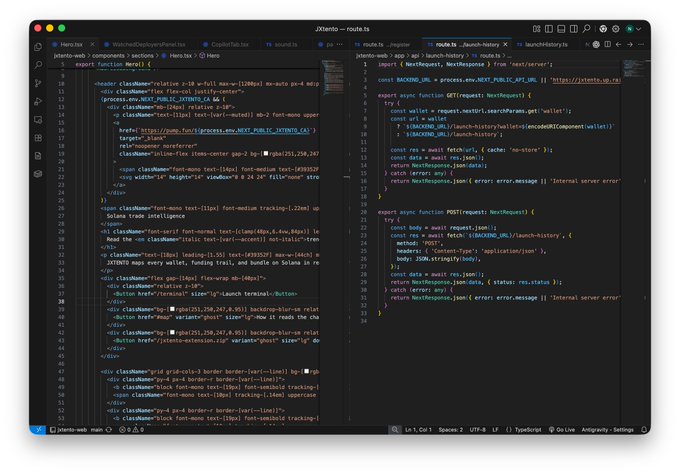Viewport: 680px width, 473px height.
Task: Click the white color swatch on line 19
Action: click(265, 153)
